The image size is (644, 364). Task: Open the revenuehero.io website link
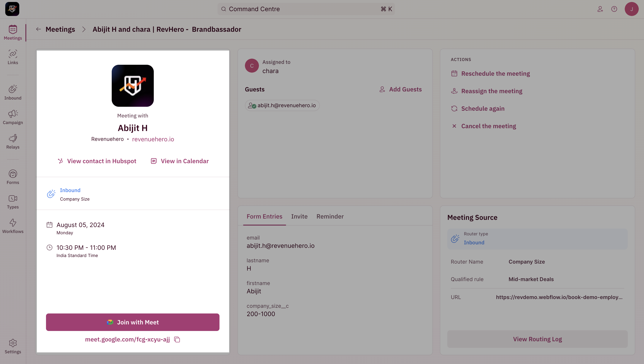[x=153, y=139]
